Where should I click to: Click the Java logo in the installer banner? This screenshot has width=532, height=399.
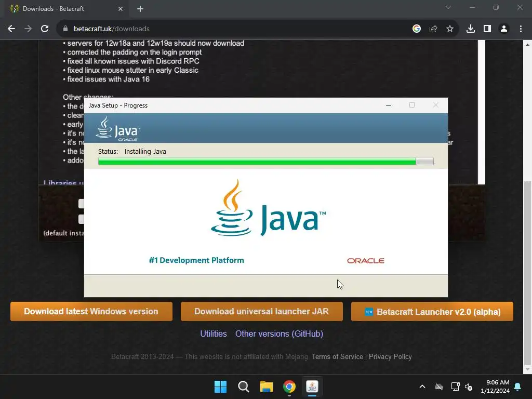click(118, 129)
